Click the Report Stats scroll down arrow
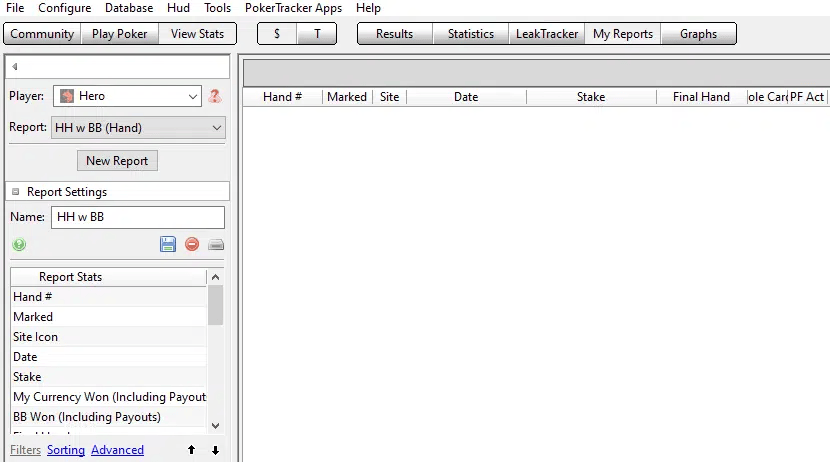 point(215,425)
